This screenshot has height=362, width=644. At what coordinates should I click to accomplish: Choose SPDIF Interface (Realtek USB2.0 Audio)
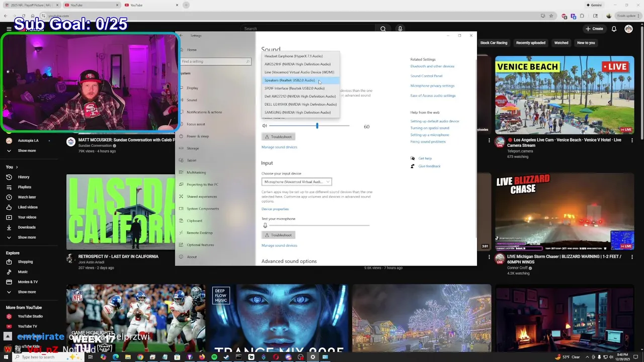(x=300, y=88)
